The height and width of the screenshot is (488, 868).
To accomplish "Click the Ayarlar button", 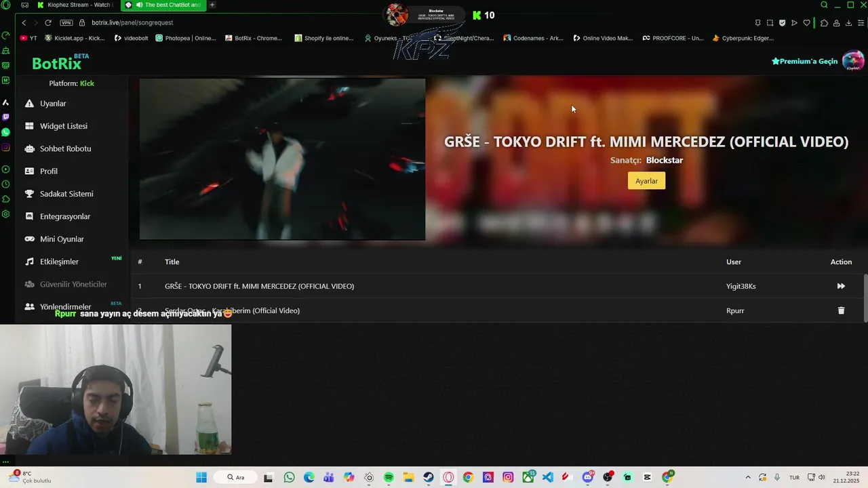I will tap(646, 181).
